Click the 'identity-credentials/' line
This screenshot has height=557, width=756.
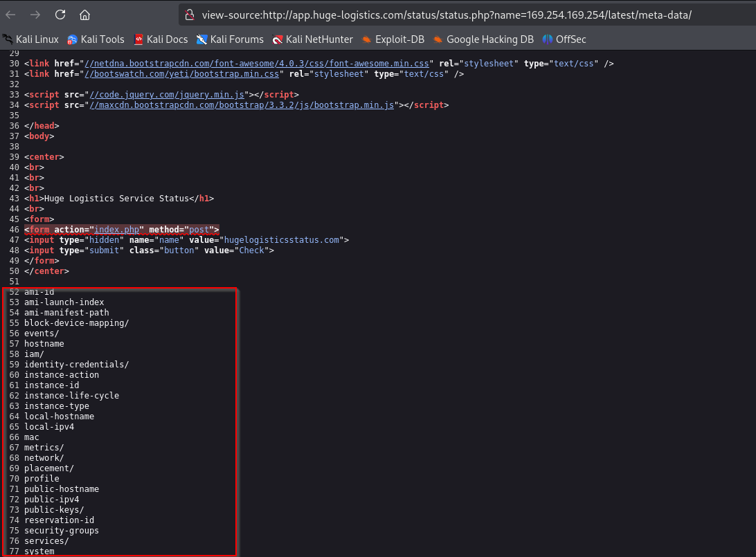pos(77,365)
